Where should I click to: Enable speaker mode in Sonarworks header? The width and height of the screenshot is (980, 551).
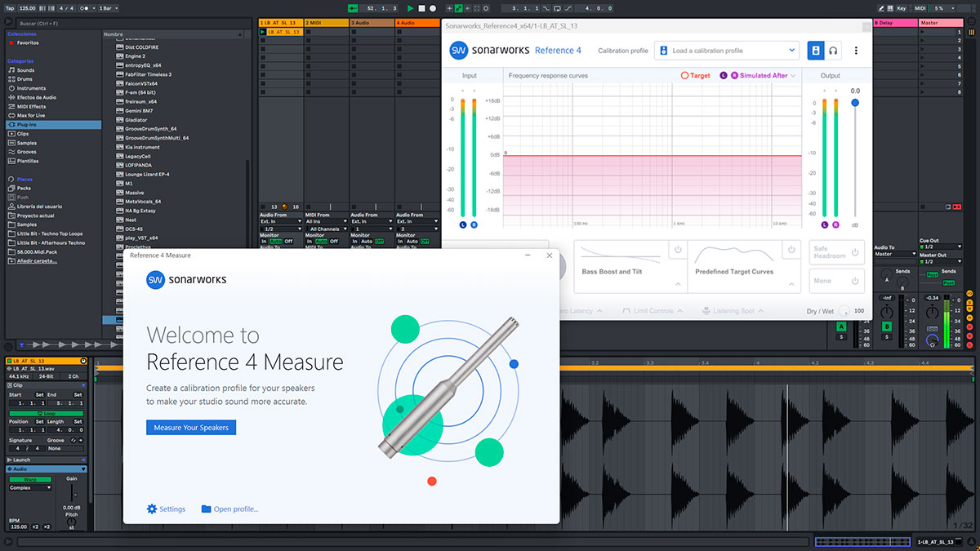pyautogui.click(x=816, y=51)
